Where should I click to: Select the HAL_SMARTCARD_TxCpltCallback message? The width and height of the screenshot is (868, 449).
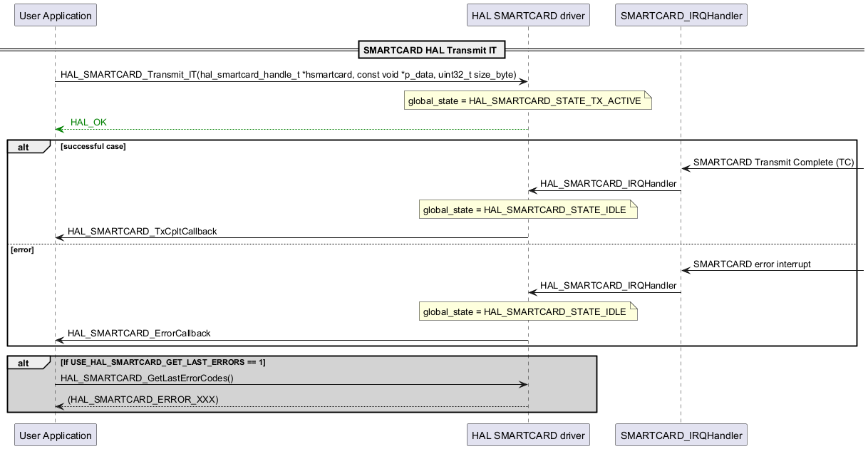click(x=142, y=232)
